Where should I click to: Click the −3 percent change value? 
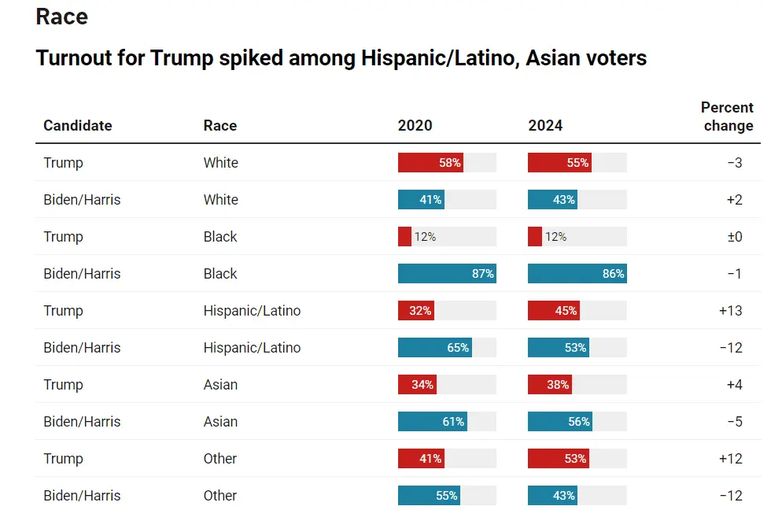(x=734, y=163)
